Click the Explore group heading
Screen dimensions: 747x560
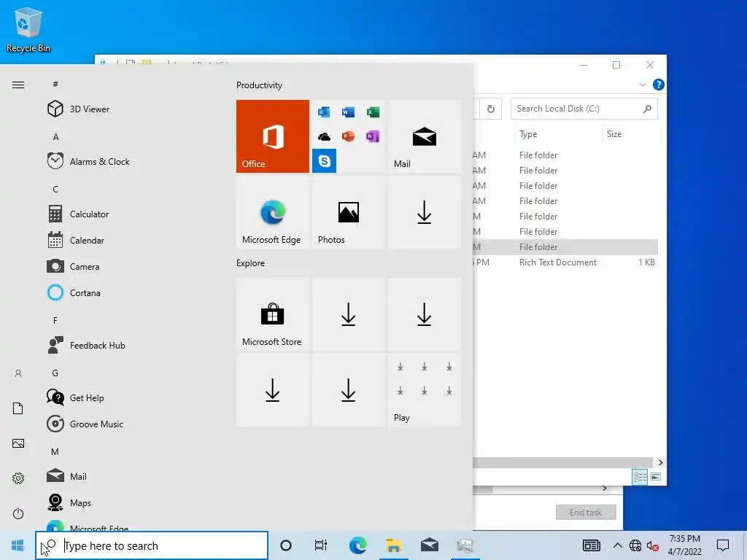[251, 262]
